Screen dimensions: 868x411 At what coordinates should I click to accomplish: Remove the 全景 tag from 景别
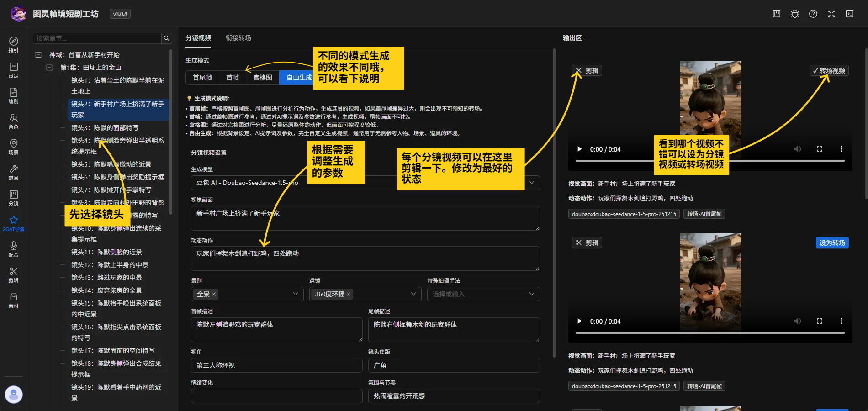[214, 294]
